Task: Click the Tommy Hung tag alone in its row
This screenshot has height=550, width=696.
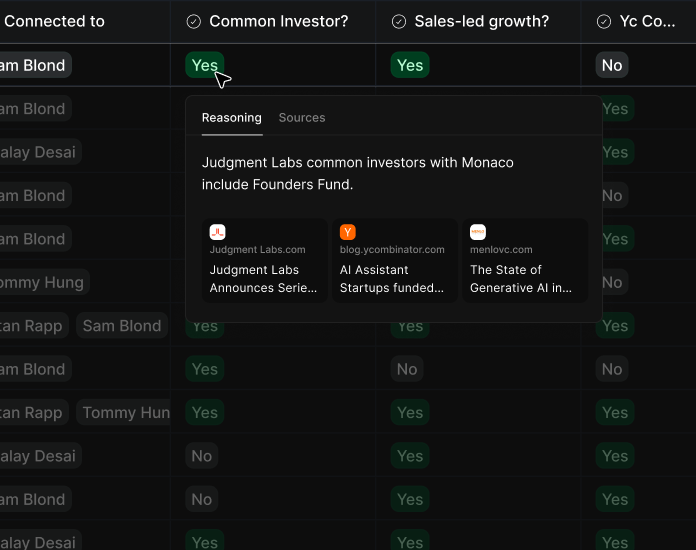Action: coord(42,282)
